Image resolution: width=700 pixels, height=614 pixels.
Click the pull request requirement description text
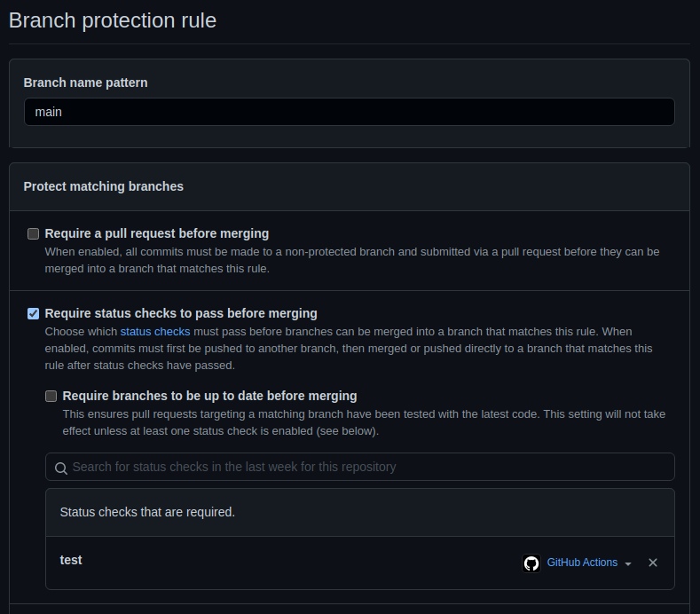[352, 260]
